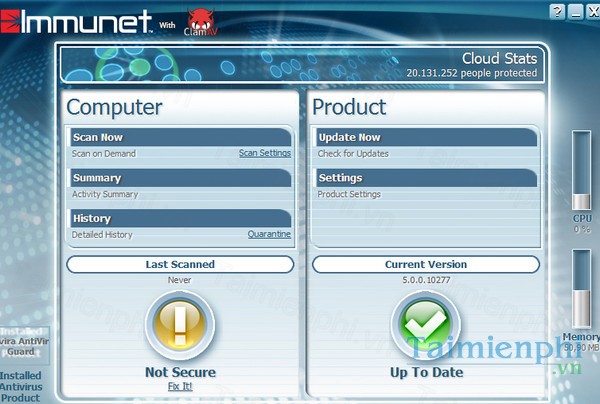Screen dimensions: 600x404
Task: Click the Current Version label bar
Action: tap(426, 264)
